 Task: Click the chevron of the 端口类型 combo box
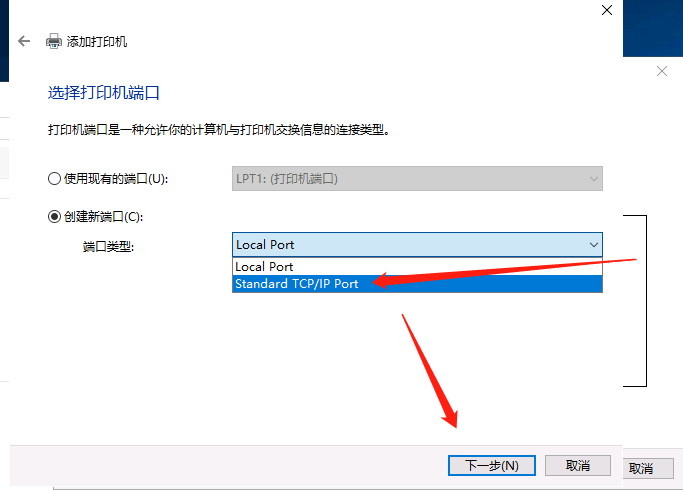click(593, 245)
